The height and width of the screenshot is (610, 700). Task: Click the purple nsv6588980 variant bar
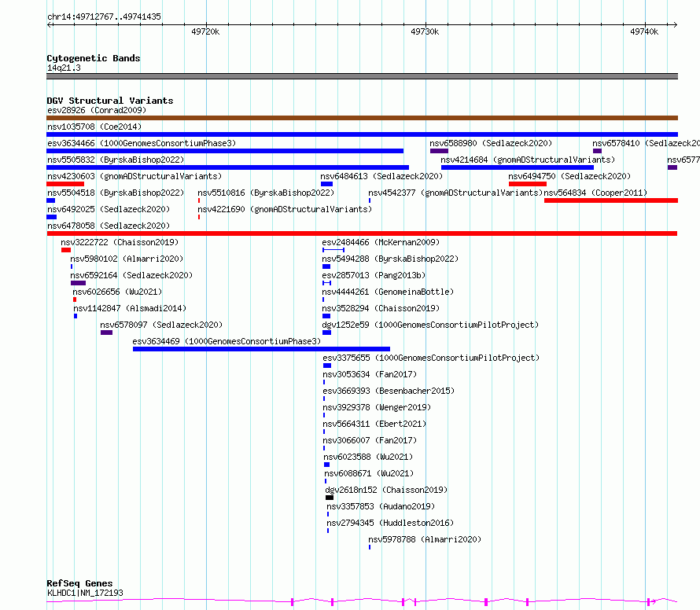pyautogui.click(x=440, y=151)
